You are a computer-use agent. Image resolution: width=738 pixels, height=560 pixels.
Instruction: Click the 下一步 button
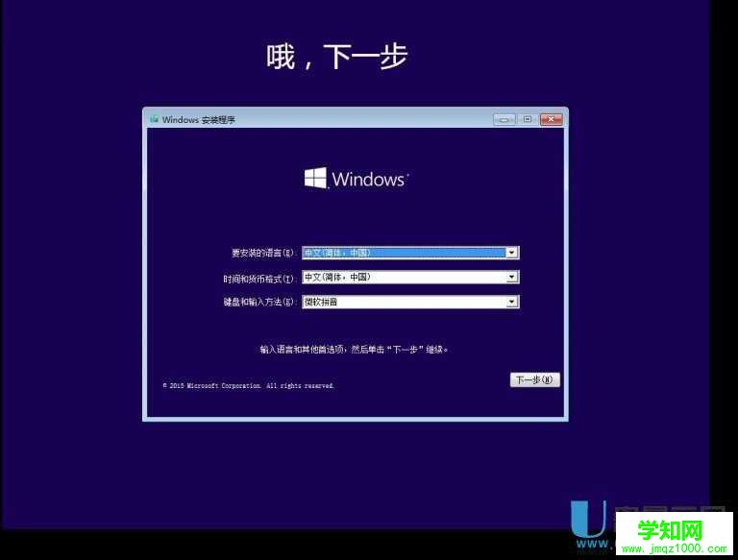pos(534,379)
